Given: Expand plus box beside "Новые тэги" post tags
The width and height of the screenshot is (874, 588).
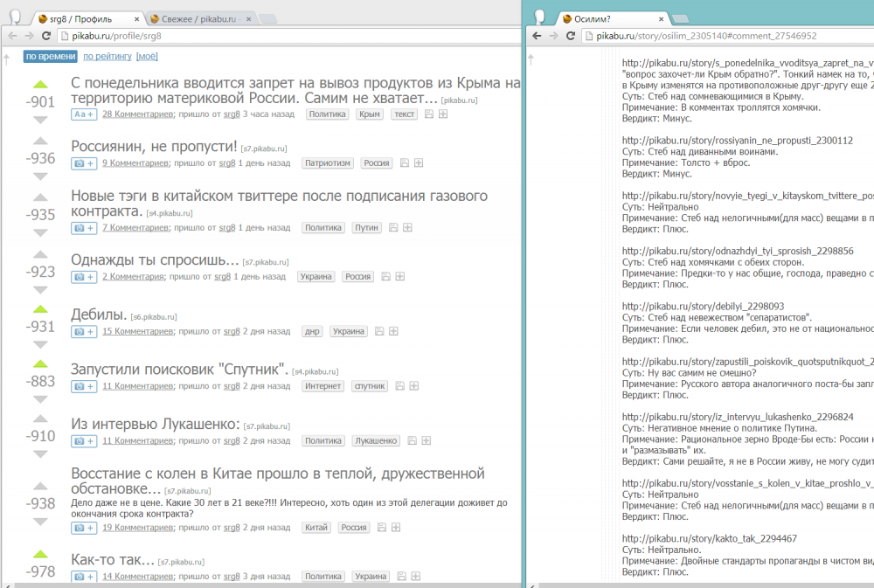Looking at the screenshot, I should (x=408, y=227).
